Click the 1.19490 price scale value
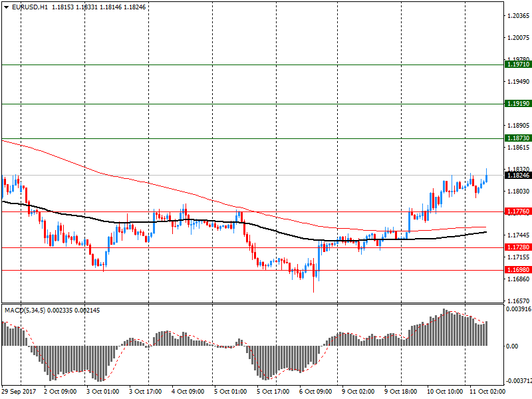This screenshot has height=399, width=532. click(518, 81)
